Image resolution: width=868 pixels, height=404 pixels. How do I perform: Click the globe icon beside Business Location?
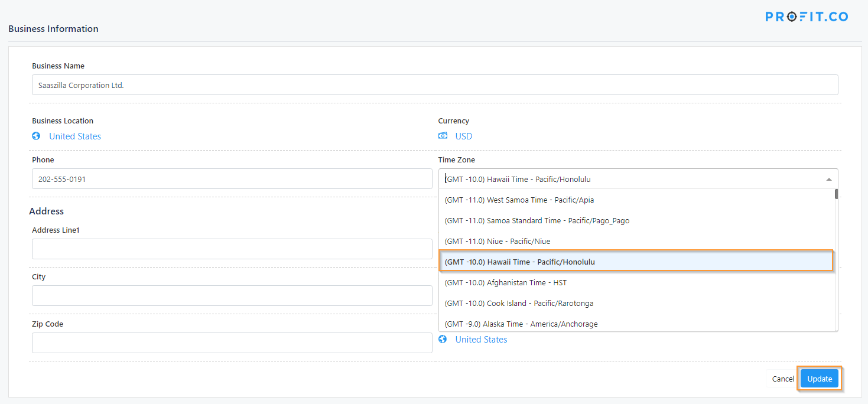[36, 136]
